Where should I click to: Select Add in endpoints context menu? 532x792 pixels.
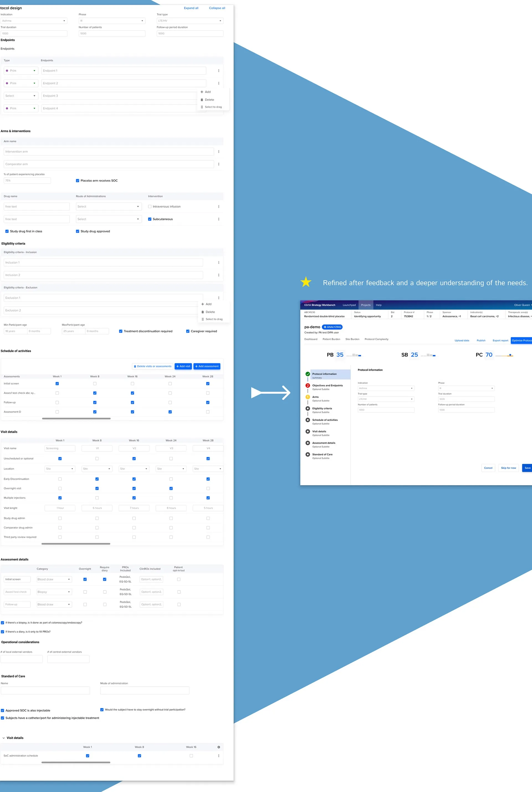(x=206, y=92)
